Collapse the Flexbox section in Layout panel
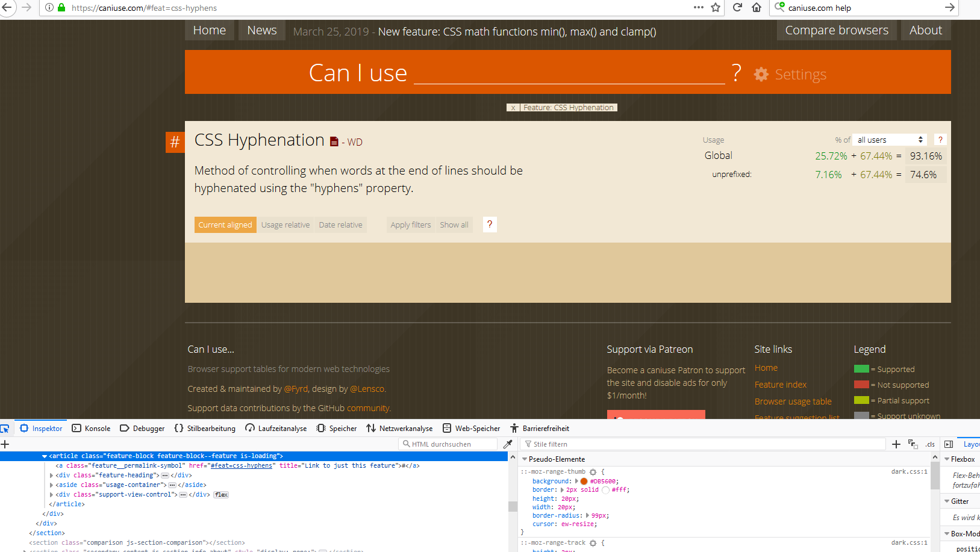Screen dimensions: 980x552 click(x=946, y=459)
